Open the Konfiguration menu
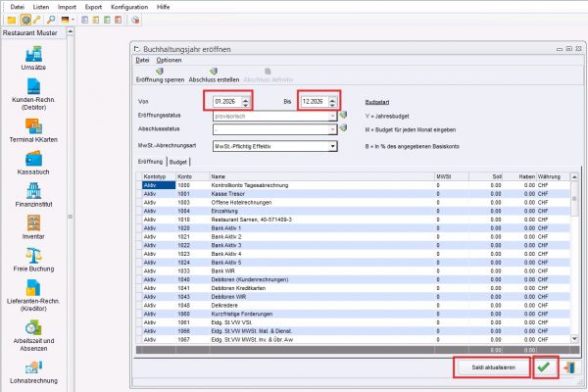This screenshot has height=392, width=588. (x=128, y=7)
